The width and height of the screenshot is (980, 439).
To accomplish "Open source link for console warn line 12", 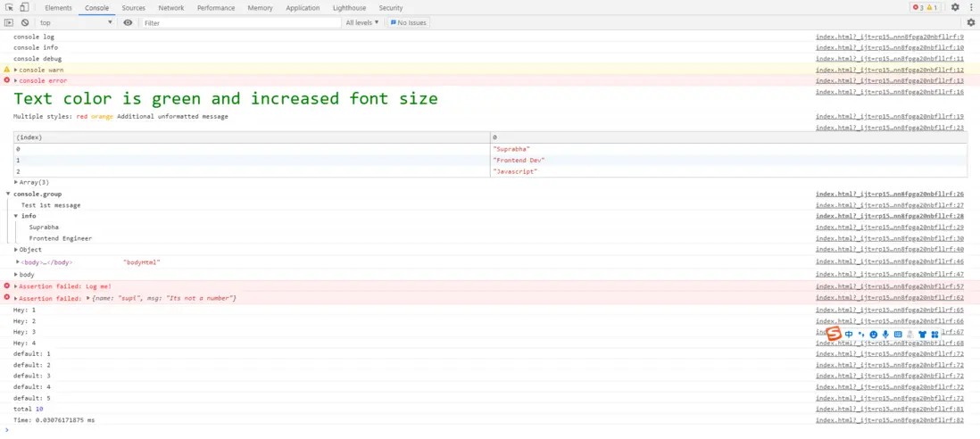I will pos(889,70).
